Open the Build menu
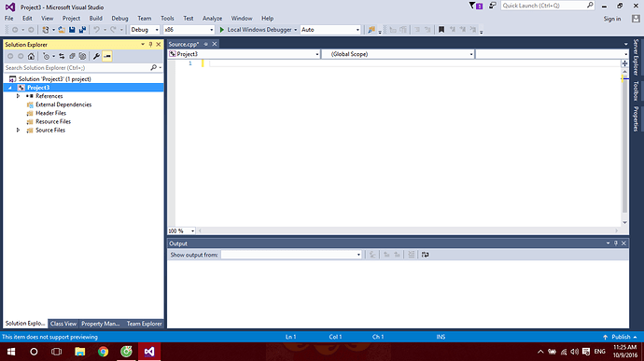The height and width of the screenshot is (361, 644). pos(96,19)
